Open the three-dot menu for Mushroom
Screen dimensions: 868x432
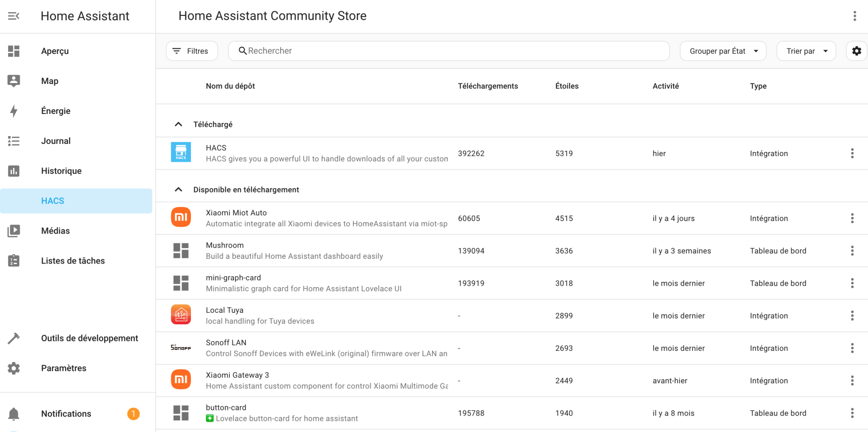coord(852,251)
